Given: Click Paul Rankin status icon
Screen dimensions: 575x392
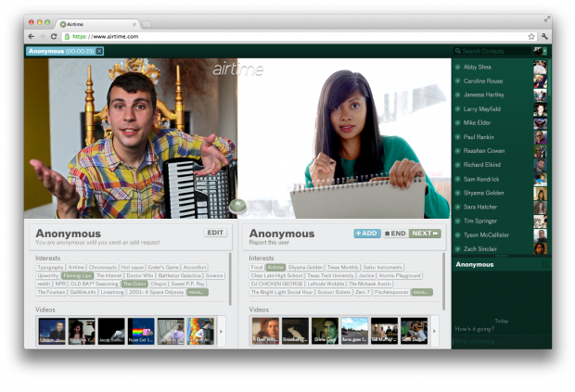Looking at the screenshot, I should pyautogui.click(x=457, y=137).
